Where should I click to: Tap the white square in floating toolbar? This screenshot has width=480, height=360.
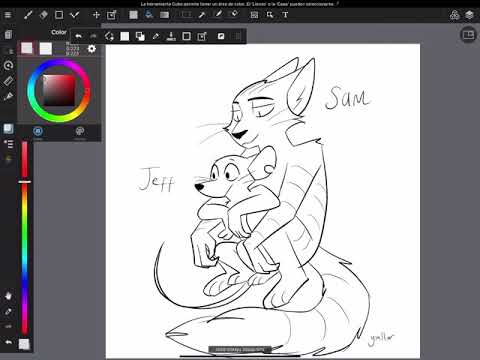[125, 36]
